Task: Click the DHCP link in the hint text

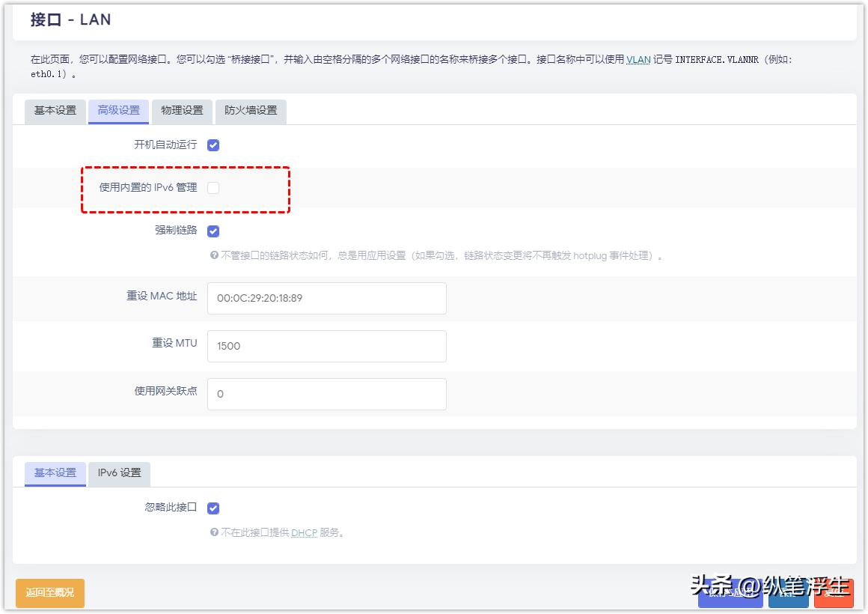Action: point(304,532)
